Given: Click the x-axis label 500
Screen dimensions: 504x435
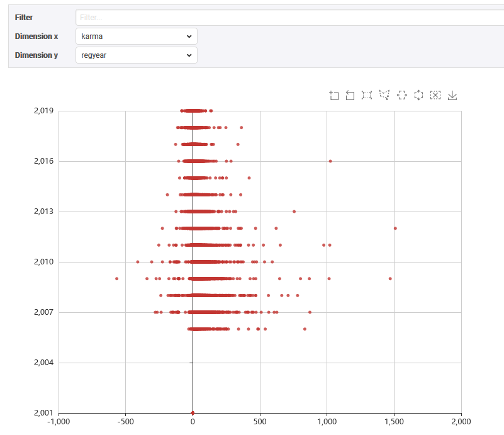Looking at the screenshot, I should (260, 422).
